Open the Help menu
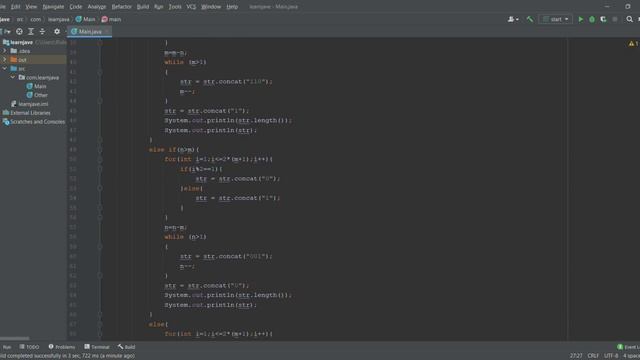640x360 pixels. click(232, 7)
